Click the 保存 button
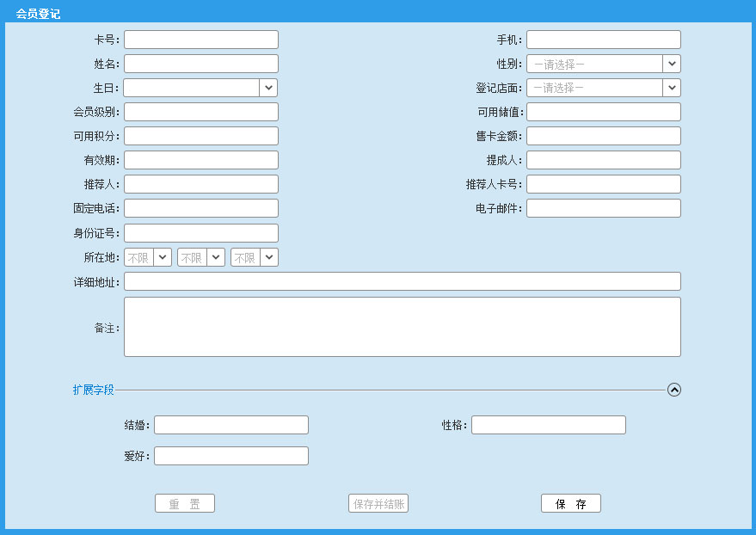This screenshot has width=756, height=535. [570, 504]
